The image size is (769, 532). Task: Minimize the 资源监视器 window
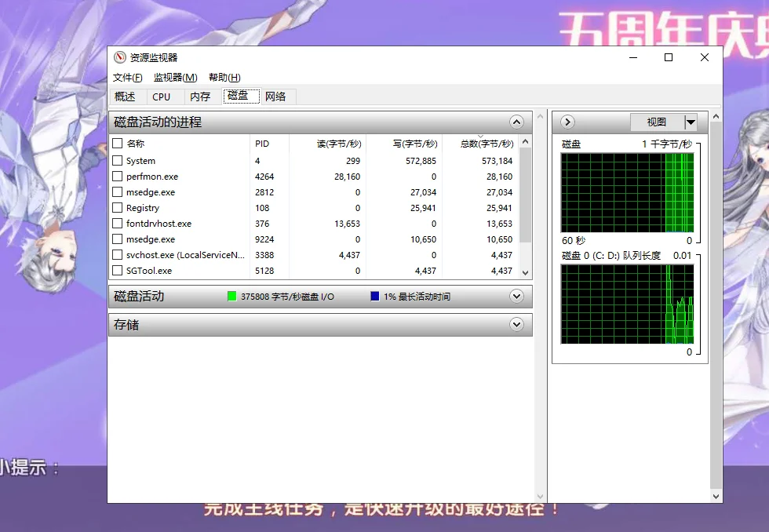point(633,57)
